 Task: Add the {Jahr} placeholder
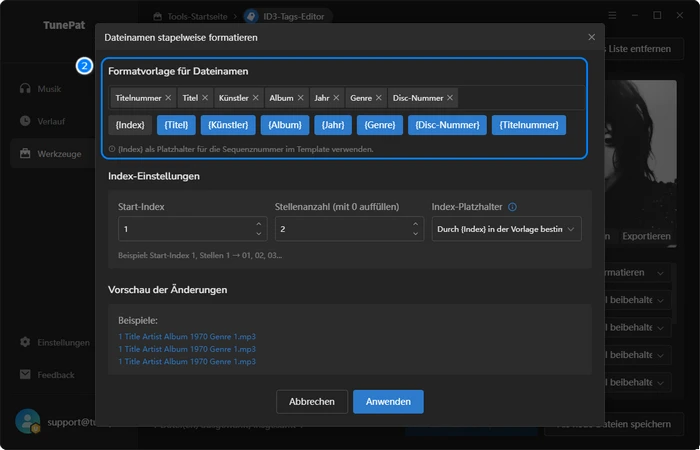click(333, 125)
